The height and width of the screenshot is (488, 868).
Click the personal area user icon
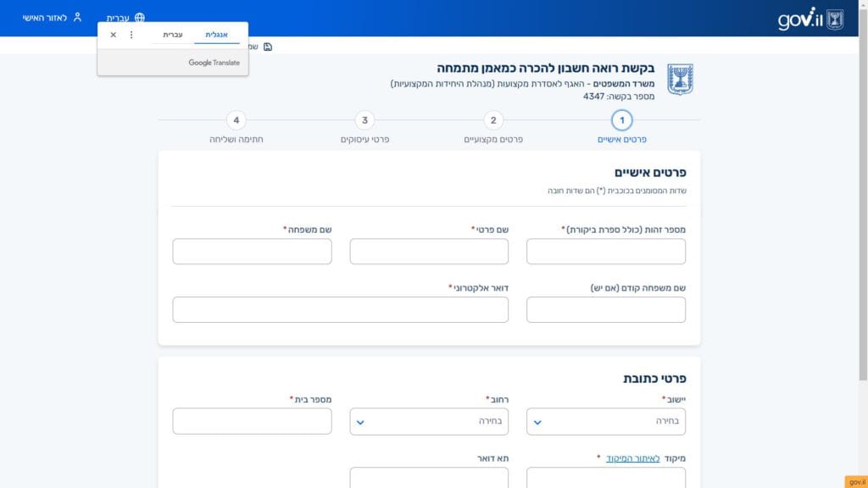(x=77, y=17)
